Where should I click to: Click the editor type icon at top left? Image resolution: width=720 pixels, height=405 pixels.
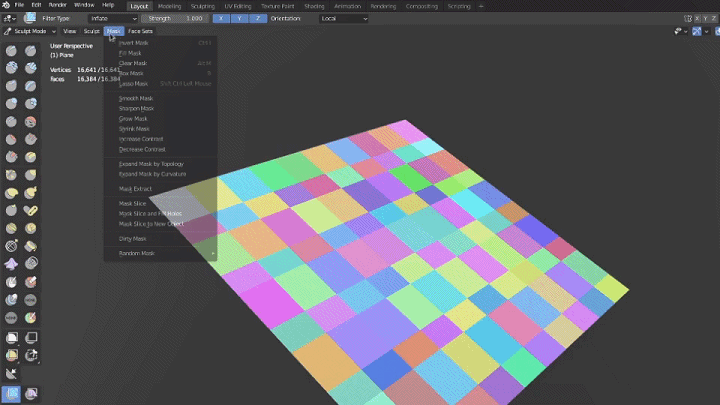[x=9, y=18]
